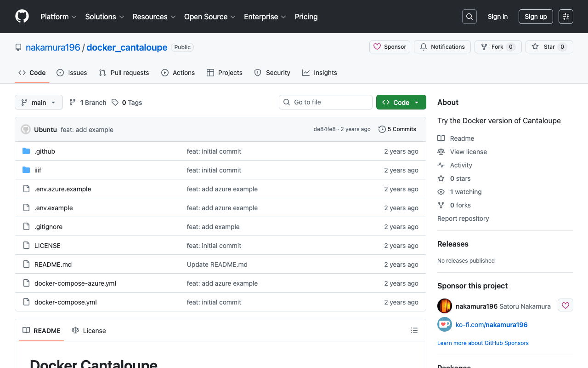
Task: Open the search icon in header
Action: pos(469,17)
